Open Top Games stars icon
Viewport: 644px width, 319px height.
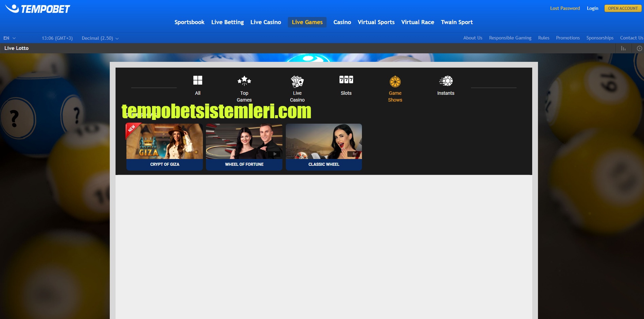(244, 81)
